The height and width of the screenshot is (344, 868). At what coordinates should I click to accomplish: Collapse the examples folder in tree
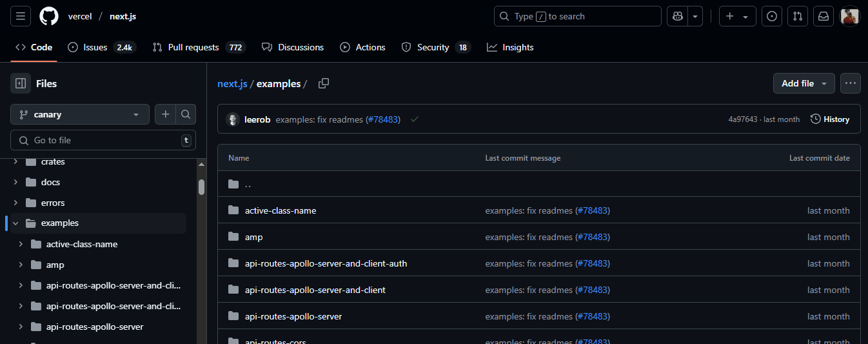[x=15, y=223]
